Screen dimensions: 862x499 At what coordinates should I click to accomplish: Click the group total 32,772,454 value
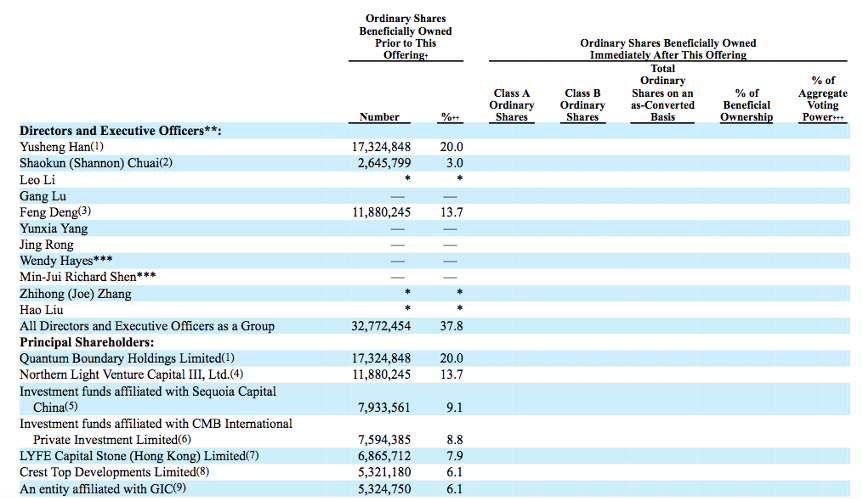[379, 326]
